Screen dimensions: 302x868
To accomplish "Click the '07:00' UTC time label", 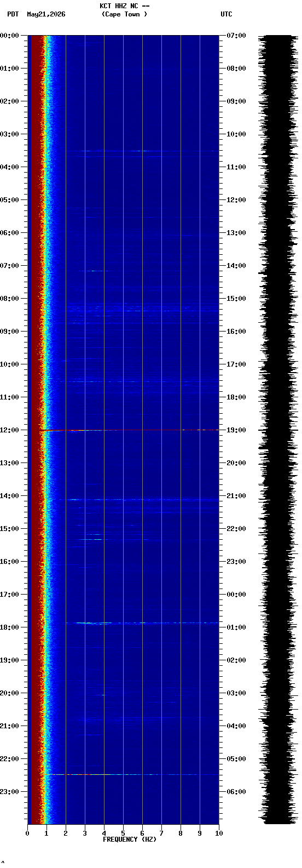I will click(236, 36).
